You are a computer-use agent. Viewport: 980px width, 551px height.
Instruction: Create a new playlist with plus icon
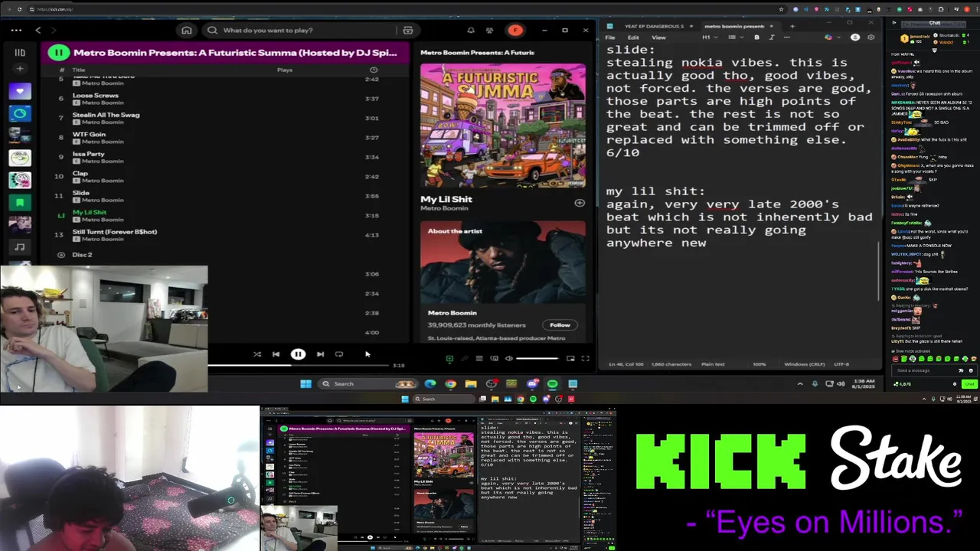[x=20, y=69]
